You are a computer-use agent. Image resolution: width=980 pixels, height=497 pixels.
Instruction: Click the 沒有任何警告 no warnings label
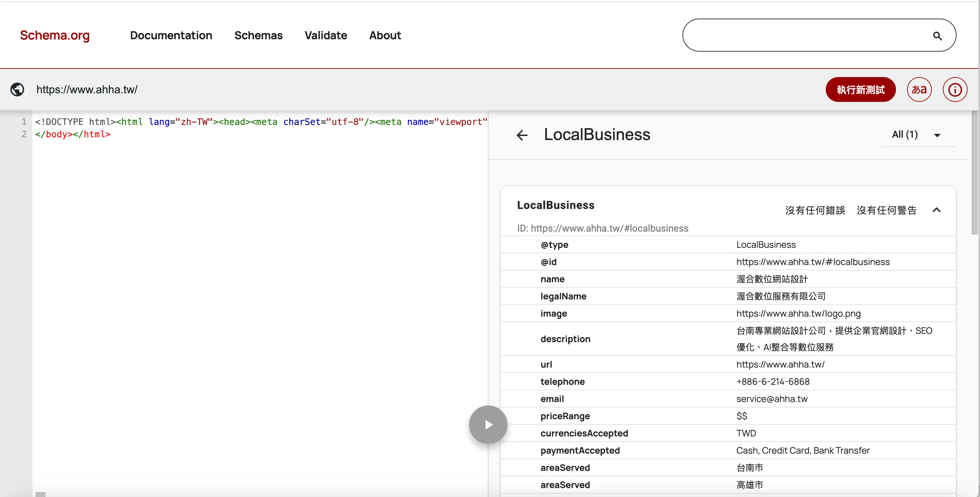click(x=886, y=210)
